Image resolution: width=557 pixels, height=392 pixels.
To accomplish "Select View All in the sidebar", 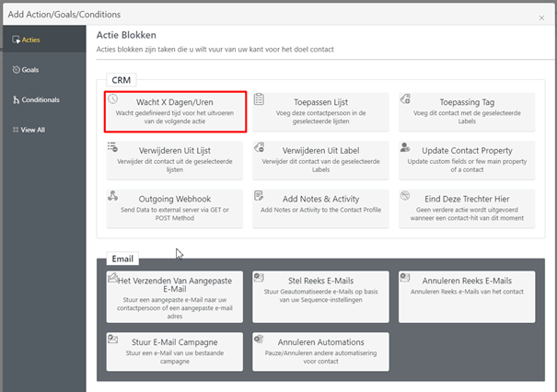I will [x=33, y=130].
